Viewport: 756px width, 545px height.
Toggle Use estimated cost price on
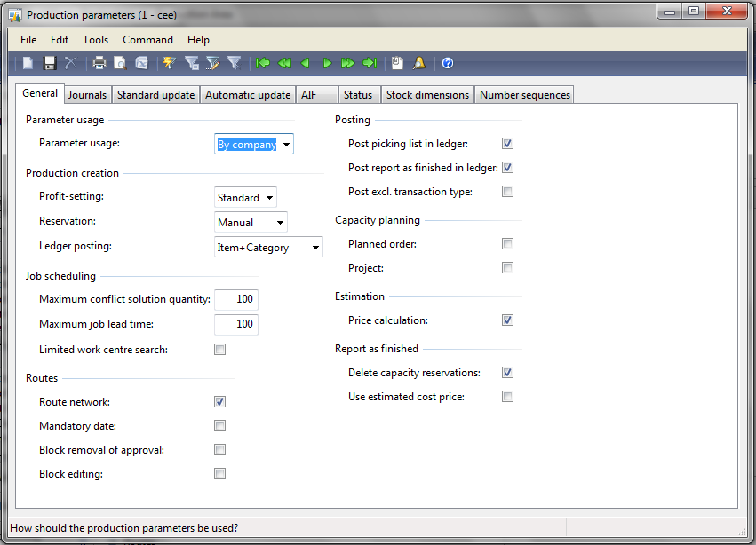(507, 396)
